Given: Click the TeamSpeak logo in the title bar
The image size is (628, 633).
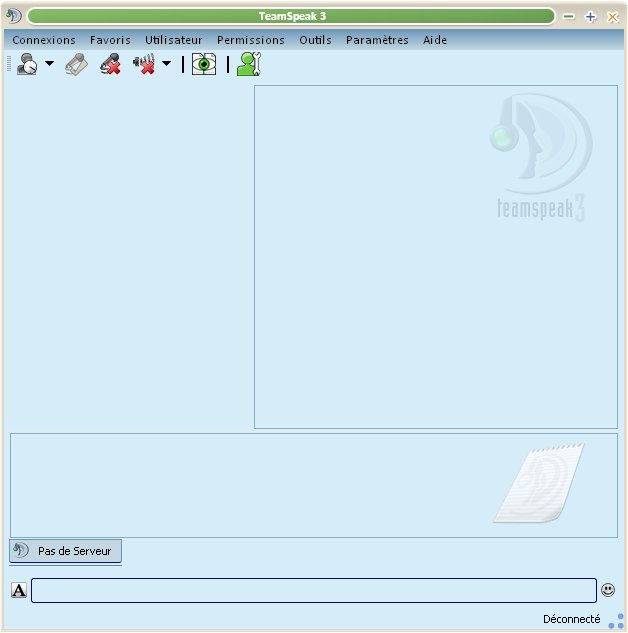Looking at the screenshot, I should [14, 16].
